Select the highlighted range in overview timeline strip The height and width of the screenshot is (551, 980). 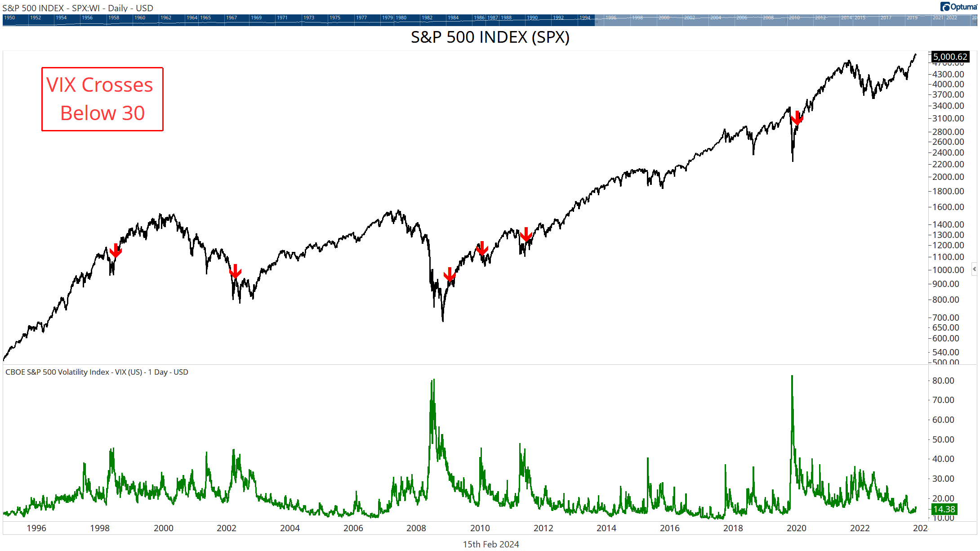786,20
